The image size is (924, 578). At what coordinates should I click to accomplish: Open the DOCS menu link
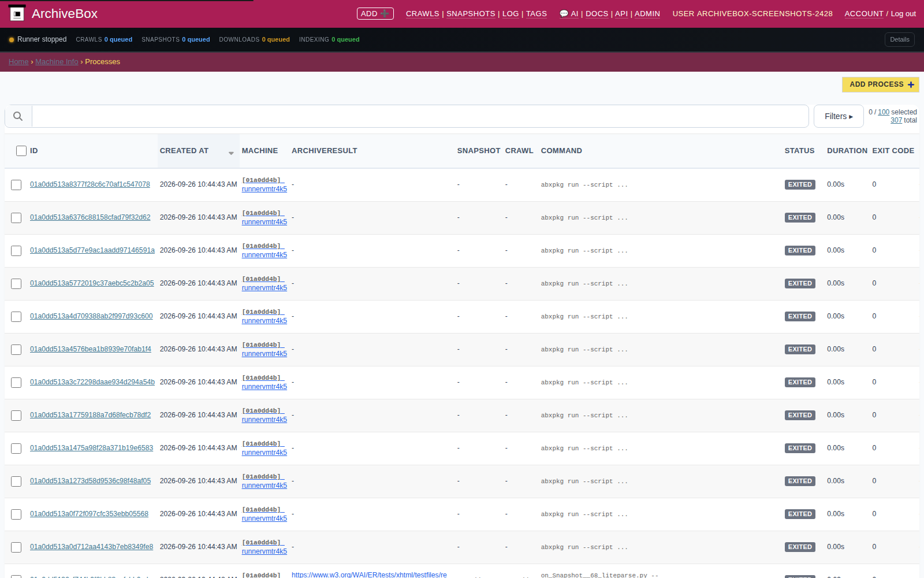[x=597, y=14]
